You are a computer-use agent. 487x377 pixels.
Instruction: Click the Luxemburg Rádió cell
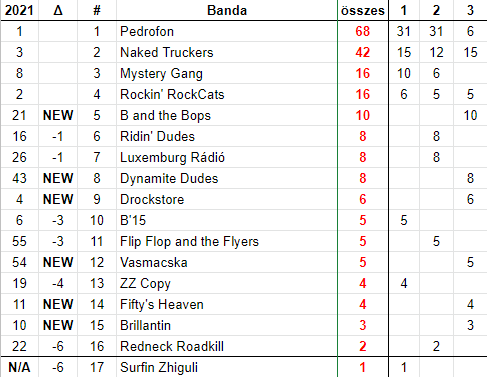click(227, 157)
